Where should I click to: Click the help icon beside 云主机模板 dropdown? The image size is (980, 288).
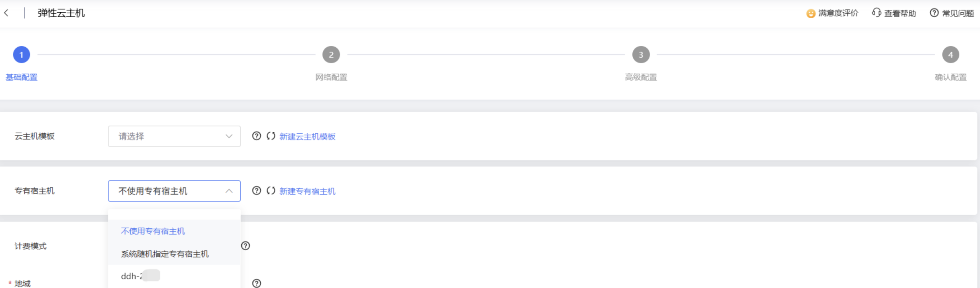click(257, 136)
